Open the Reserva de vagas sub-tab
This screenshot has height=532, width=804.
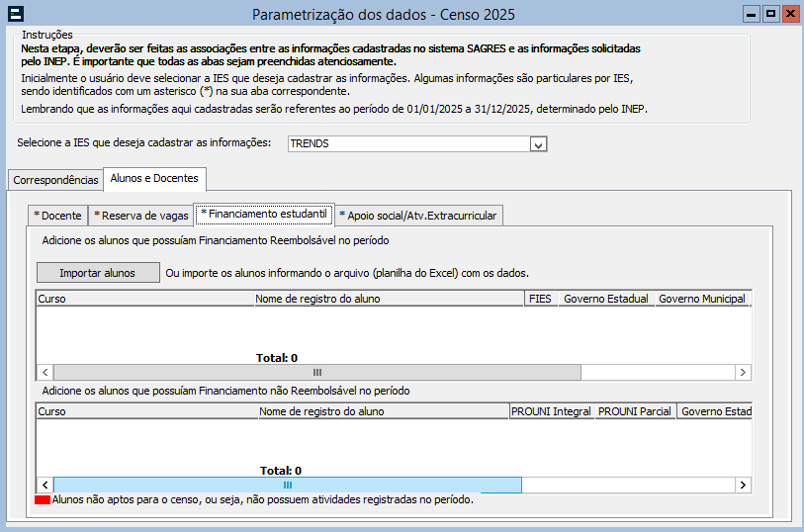(141, 216)
